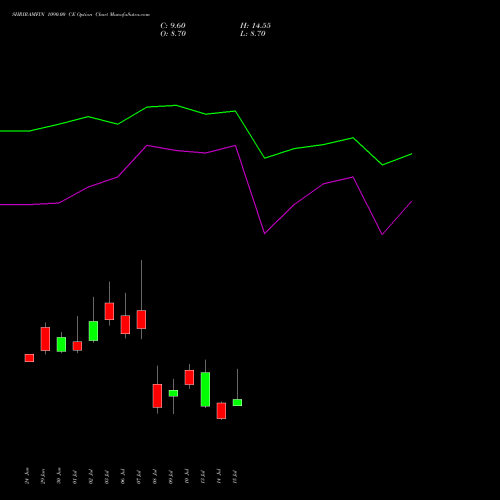Click the red candlestick for 01 Jul
Screen dimensions: 500x500
(x=77, y=346)
